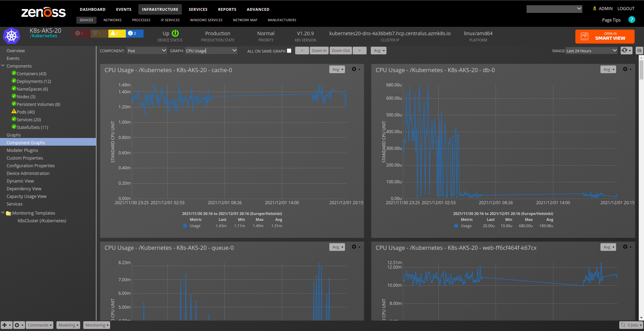Viewport: 644px width, 331px height.
Task: Collapse the Monitoring Templates tree section
Action: pos(3,213)
